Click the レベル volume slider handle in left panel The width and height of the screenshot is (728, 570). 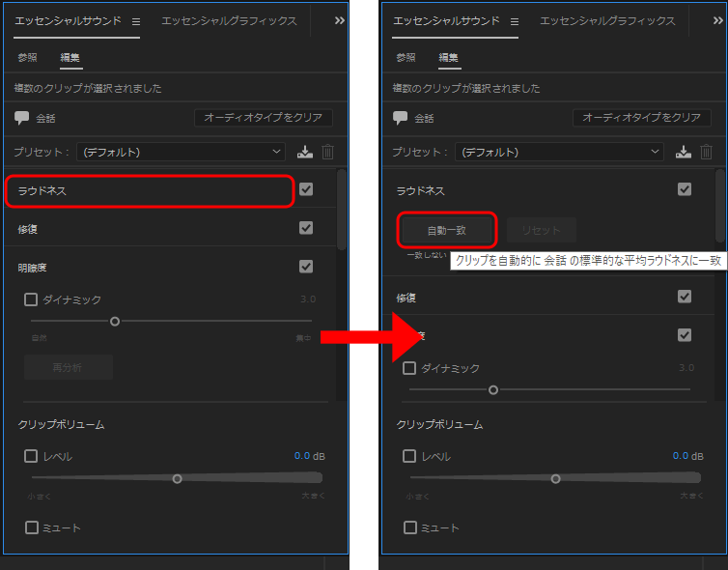(x=177, y=478)
